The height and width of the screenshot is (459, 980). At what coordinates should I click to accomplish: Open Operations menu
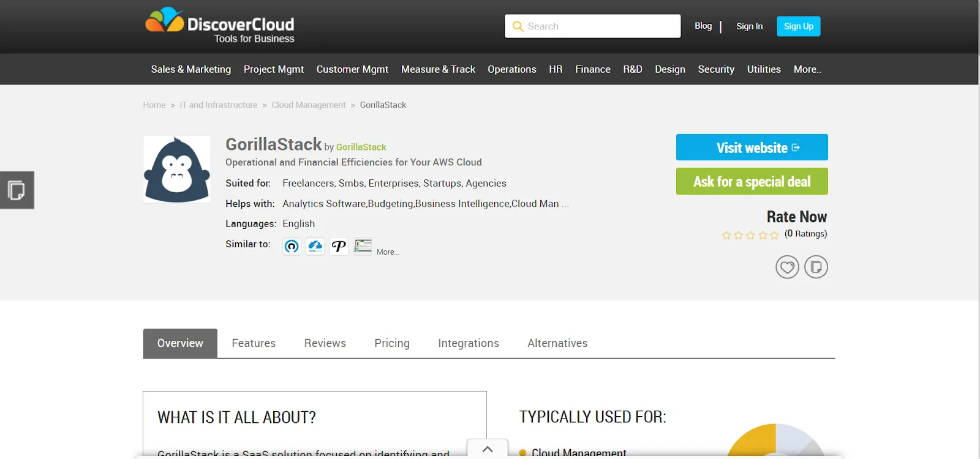tap(512, 69)
